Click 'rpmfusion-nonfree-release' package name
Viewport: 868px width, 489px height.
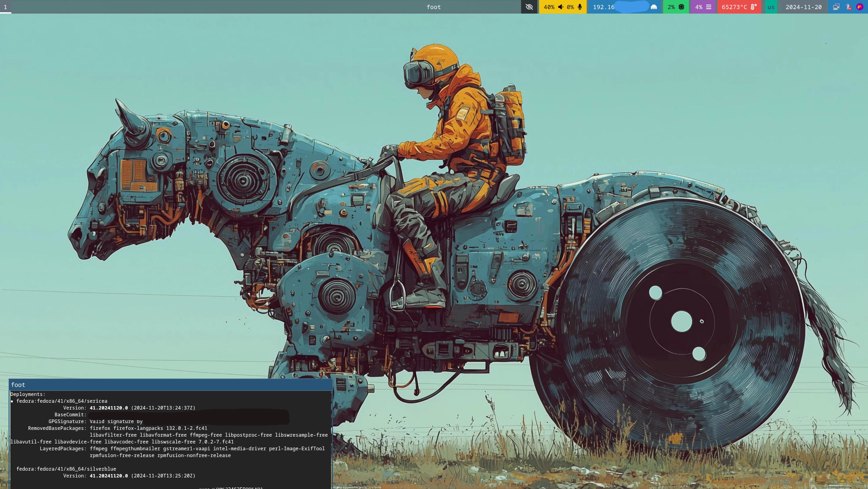pos(194,455)
